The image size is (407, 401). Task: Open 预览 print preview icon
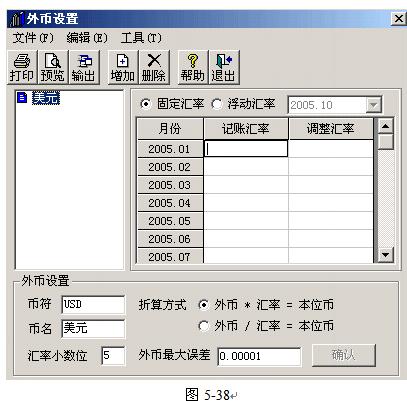(53, 67)
